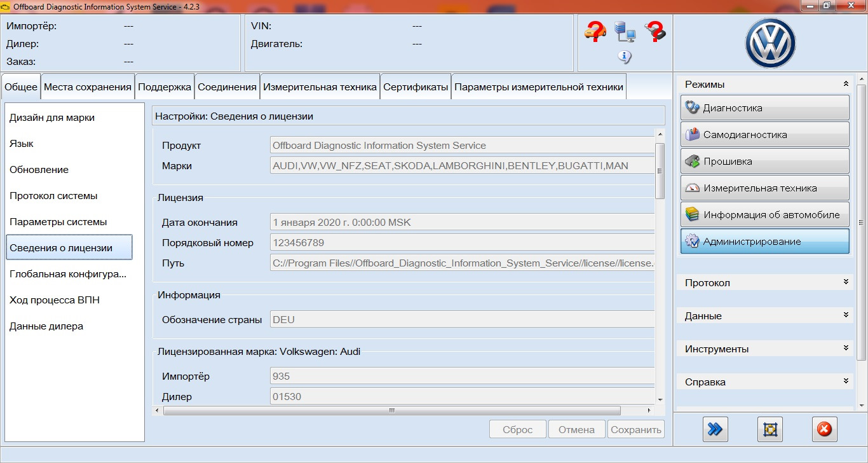868x463 pixels.
Task: Open Измерительная техника mode button in Режимы
Action: (x=765, y=188)
